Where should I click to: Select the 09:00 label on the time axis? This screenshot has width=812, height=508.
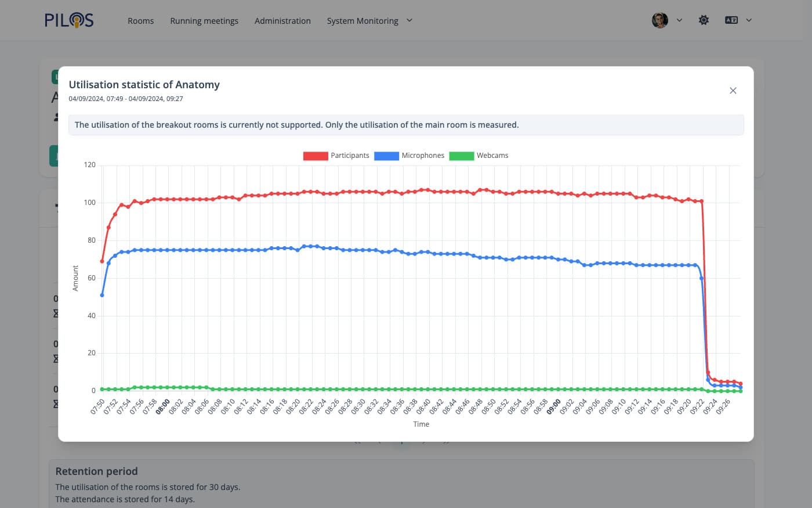coord(553,406)
